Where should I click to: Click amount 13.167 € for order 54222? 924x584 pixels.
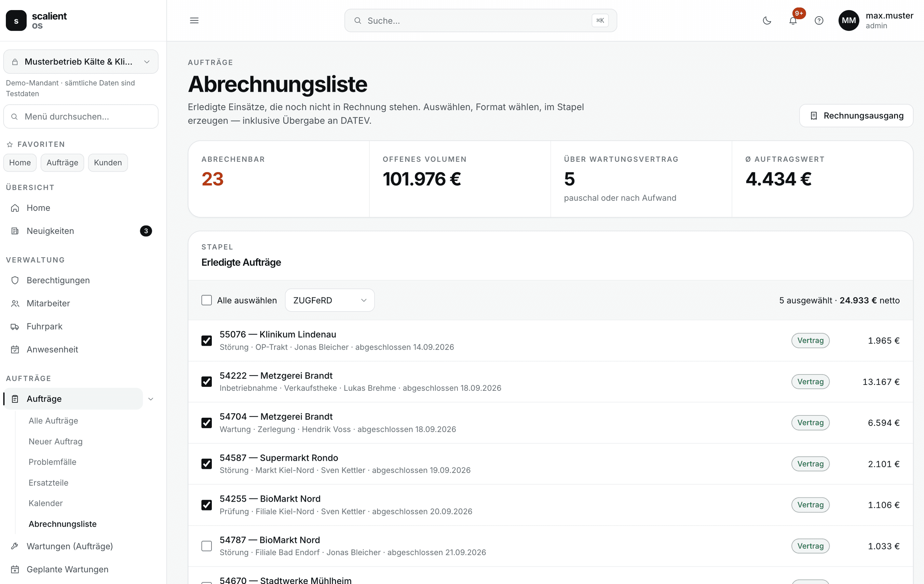pyautogui.click(x=881, y=382)
